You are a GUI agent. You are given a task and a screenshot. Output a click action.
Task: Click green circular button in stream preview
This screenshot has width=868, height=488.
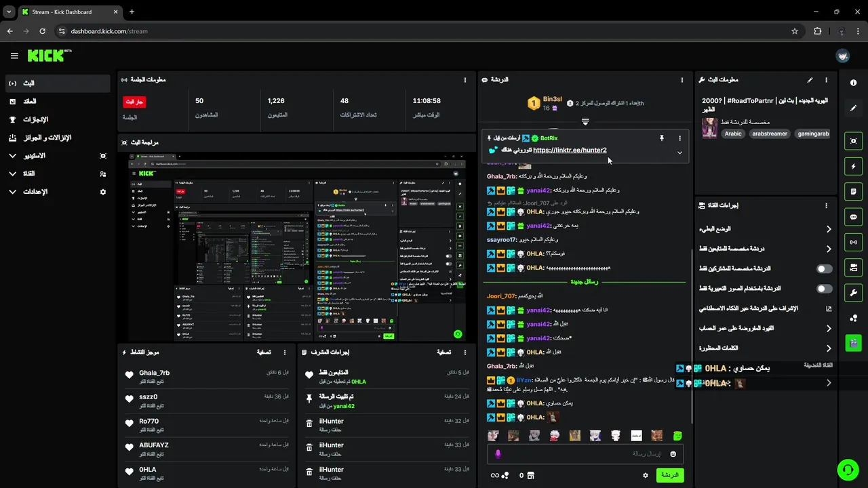(x=458, y=334)
